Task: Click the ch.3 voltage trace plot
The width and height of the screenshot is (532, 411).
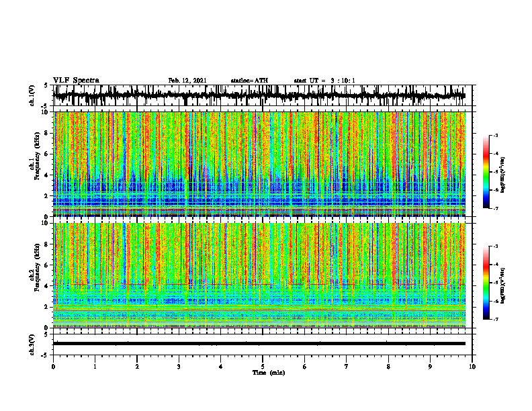Action: 263,345
